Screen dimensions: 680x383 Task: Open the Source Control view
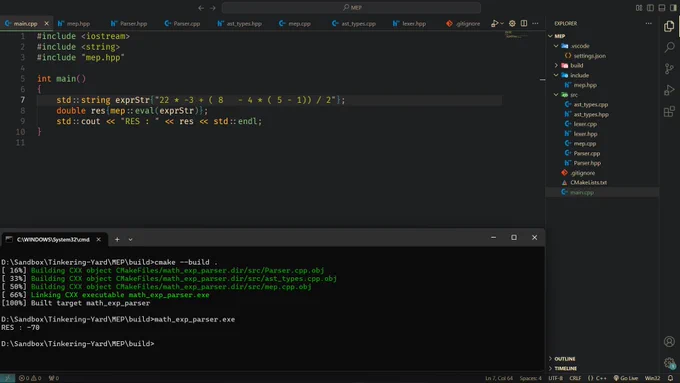click(x=669, y=69)
